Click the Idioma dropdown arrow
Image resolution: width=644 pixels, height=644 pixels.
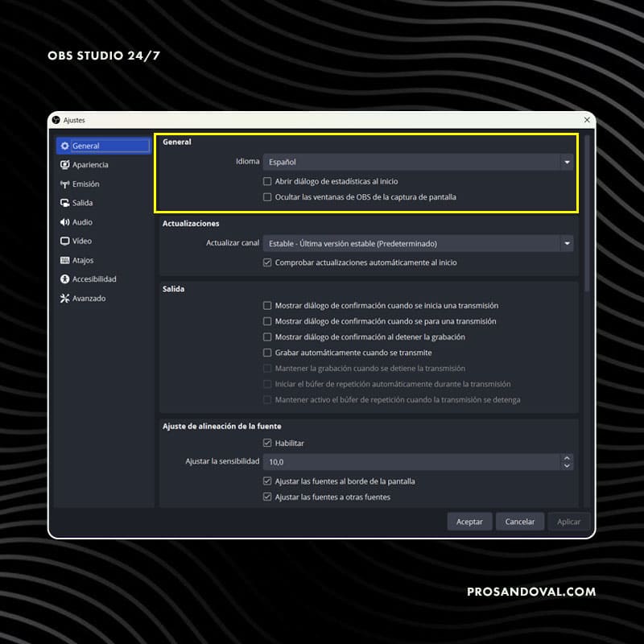pyautogui.click(x=568, y=163)
